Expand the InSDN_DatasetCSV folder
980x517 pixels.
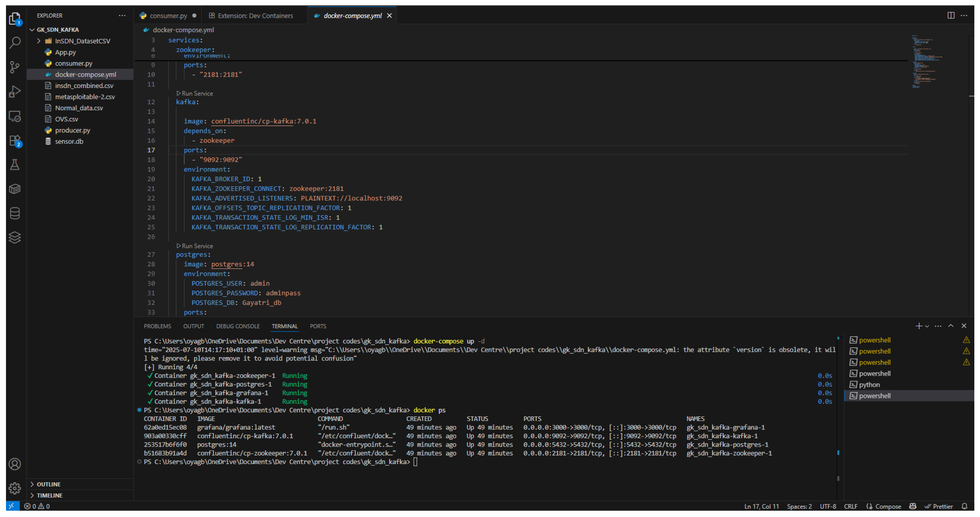[x=82, y=41]
